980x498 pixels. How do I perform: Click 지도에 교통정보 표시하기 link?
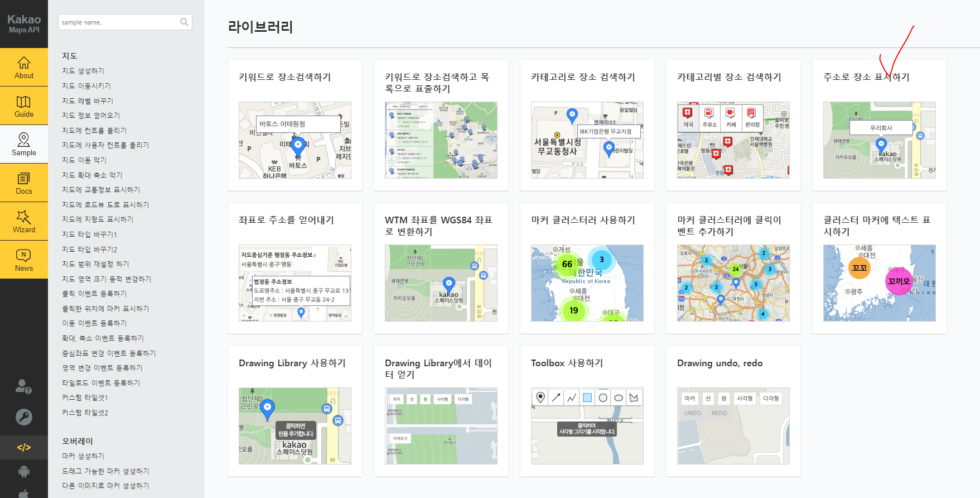101,190
